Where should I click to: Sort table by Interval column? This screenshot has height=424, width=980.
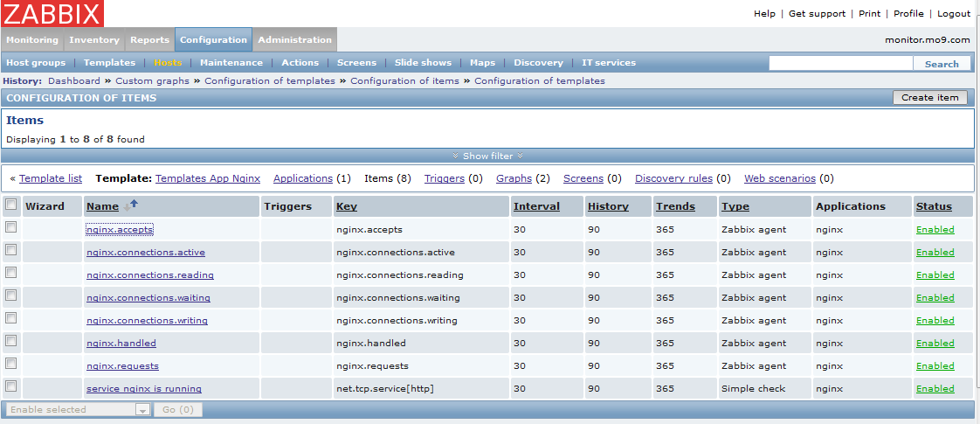click(x=536, y=206)
